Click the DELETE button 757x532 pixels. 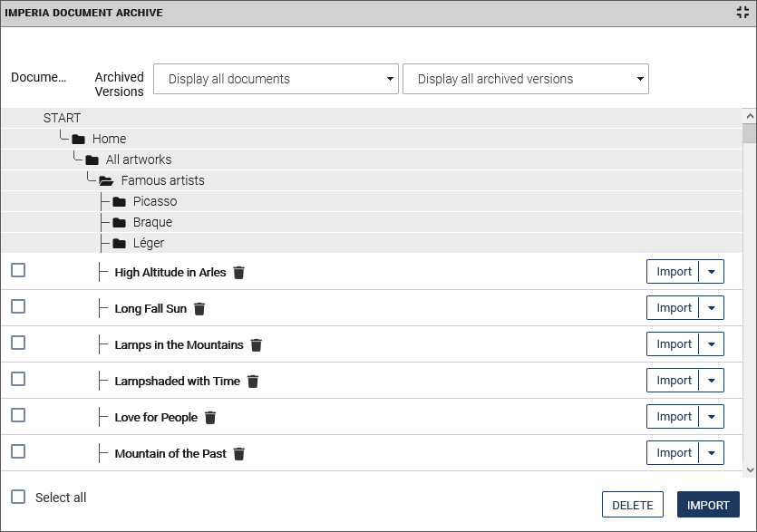633,505
